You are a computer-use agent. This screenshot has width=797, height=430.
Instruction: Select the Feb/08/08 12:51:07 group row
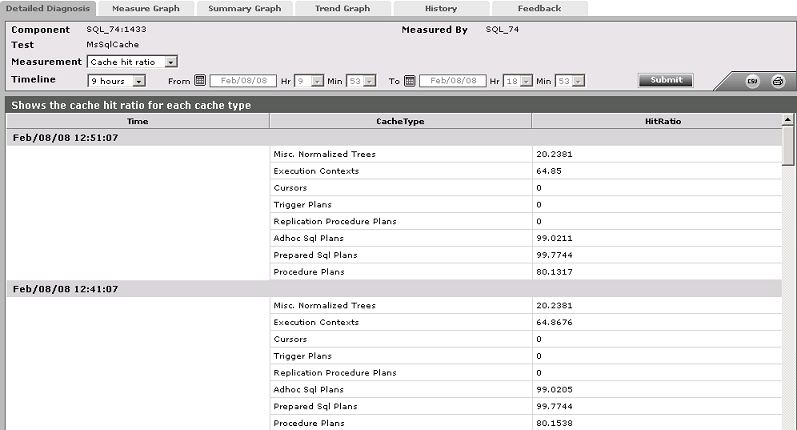[394, 138]
